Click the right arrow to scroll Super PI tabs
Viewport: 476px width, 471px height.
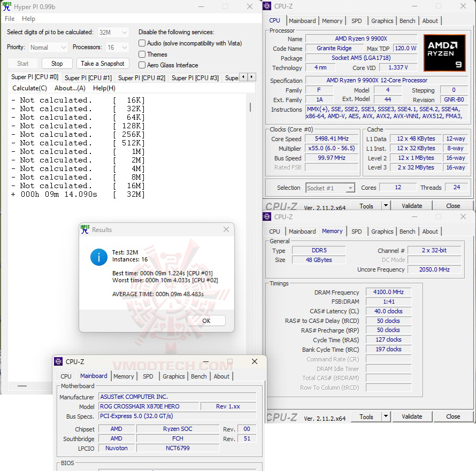pos(251,77)
